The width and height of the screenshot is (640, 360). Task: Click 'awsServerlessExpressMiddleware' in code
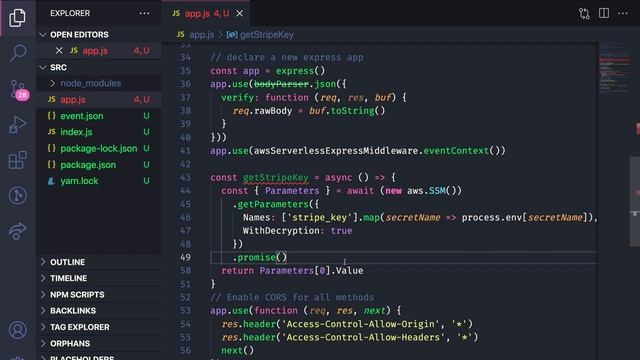(x=336, y=151)
